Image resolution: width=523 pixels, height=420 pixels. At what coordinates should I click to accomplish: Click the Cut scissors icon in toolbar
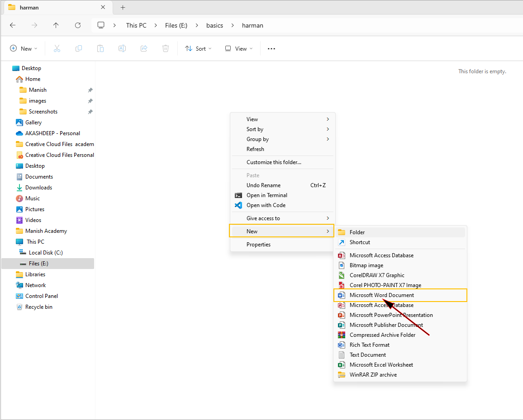(57, 49)
